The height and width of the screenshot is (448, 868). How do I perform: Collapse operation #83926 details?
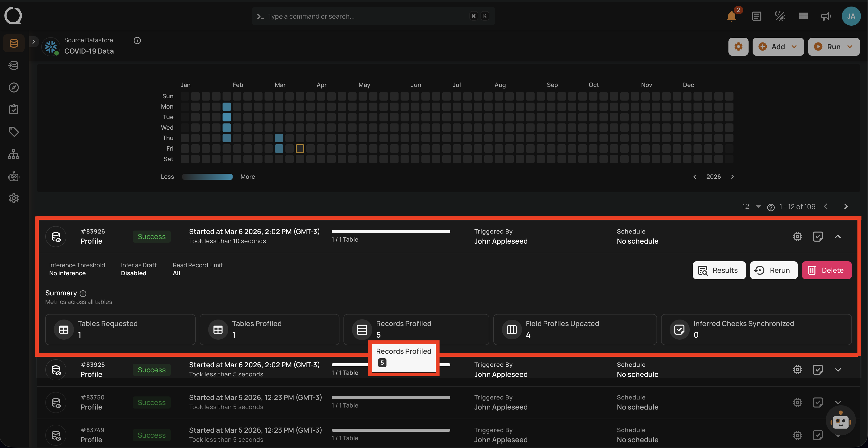[x=838, y=237]
